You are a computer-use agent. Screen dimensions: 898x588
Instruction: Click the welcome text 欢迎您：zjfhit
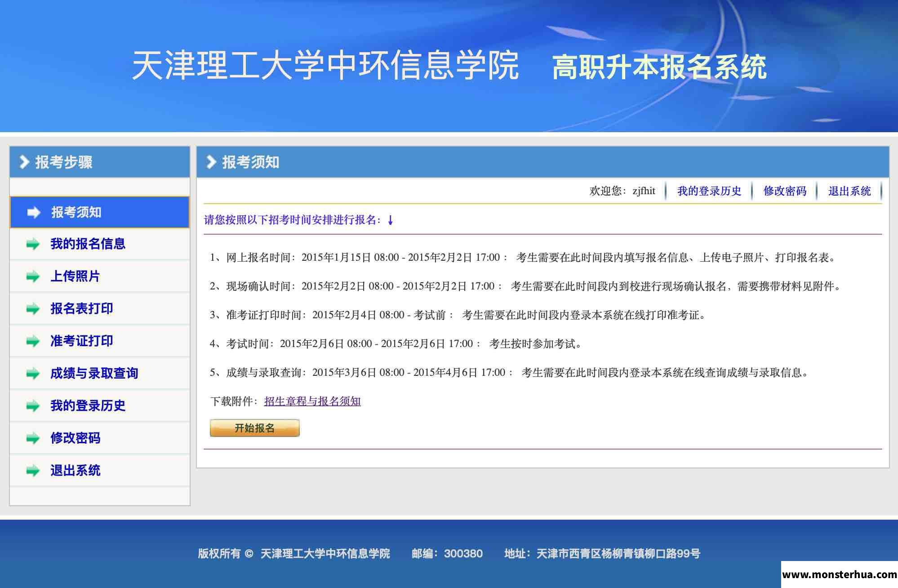point(622,191)
